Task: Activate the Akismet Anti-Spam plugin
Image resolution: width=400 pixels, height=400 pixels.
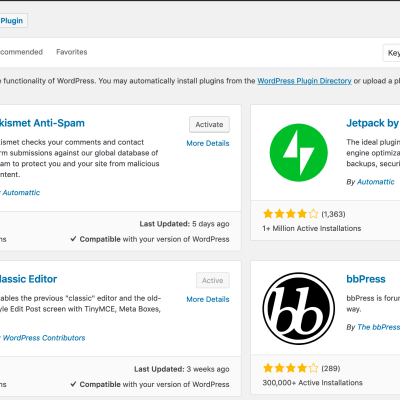Action: coord(209,124)
